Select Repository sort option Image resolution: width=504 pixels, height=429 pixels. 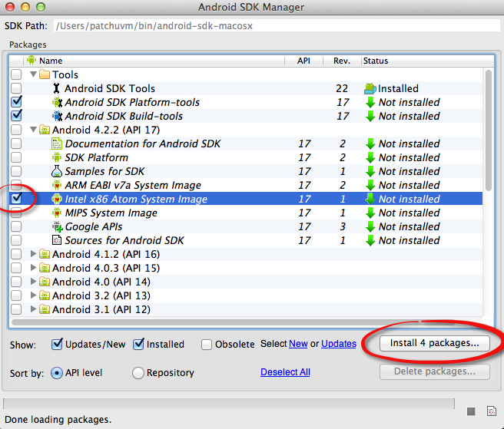click(x=138, y=373)
